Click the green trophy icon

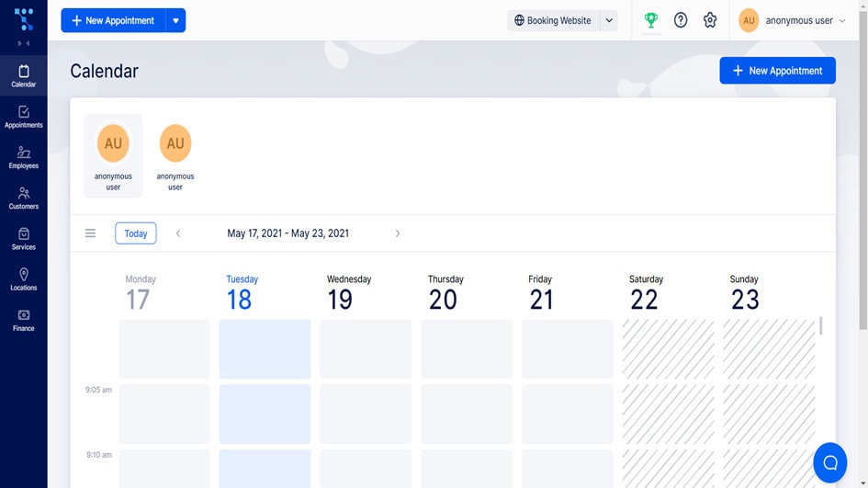[x=651, y=20]
